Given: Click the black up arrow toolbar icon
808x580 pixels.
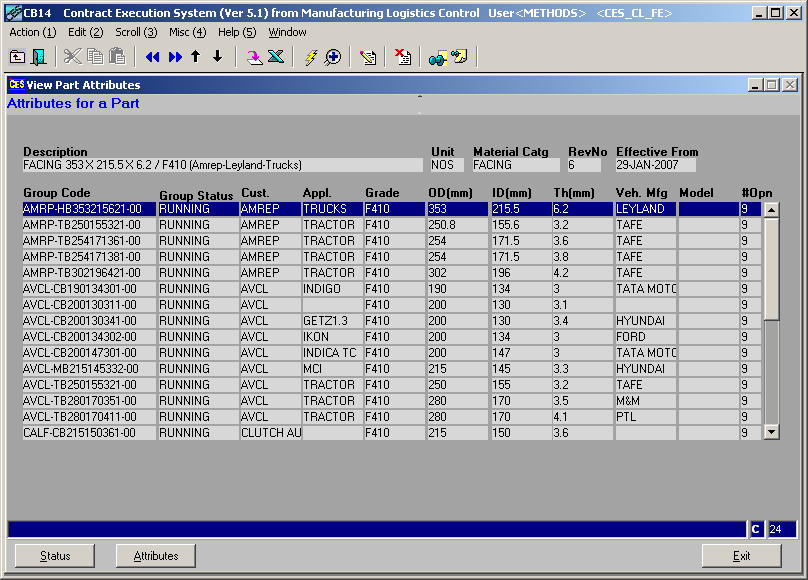Looking at the screenshot, I should coord(196,57).
